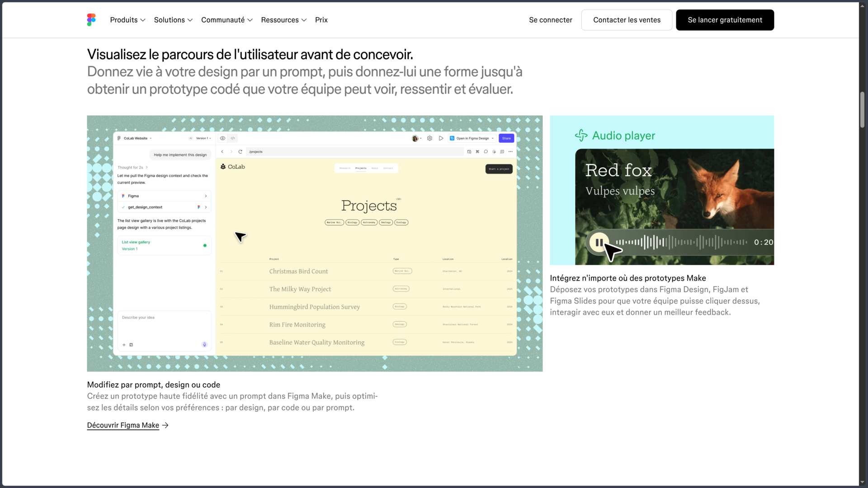Open the user avatar menu
Image resolution: width=868 pixels, height=488 pixels.
[x=416, y=138]
